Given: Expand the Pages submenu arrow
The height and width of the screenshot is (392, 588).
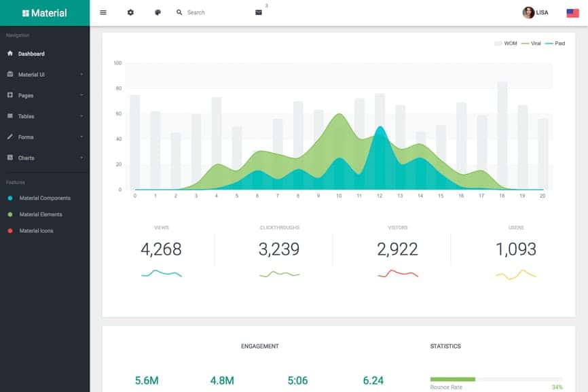Looking at the screenshot, I should 81,95.
